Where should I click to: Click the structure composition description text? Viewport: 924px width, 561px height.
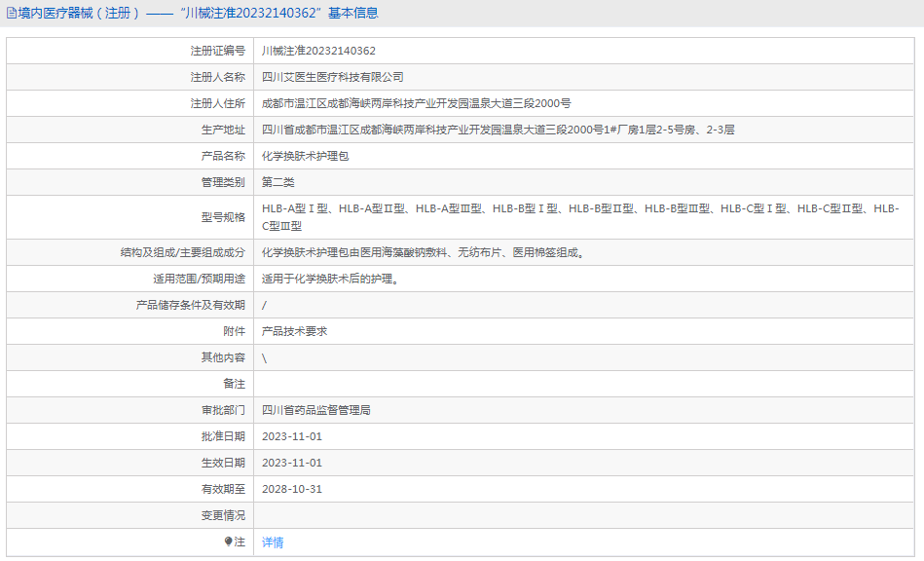(x=424, y=253)
